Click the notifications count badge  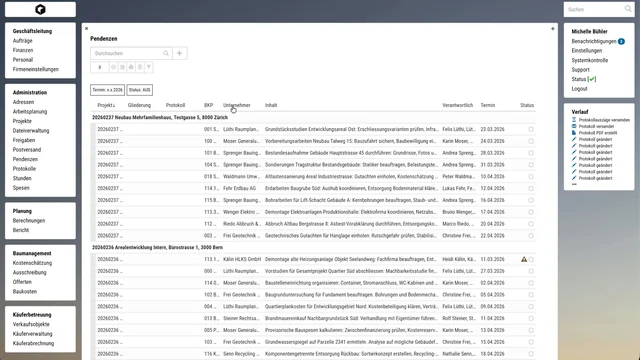point(621,41)
